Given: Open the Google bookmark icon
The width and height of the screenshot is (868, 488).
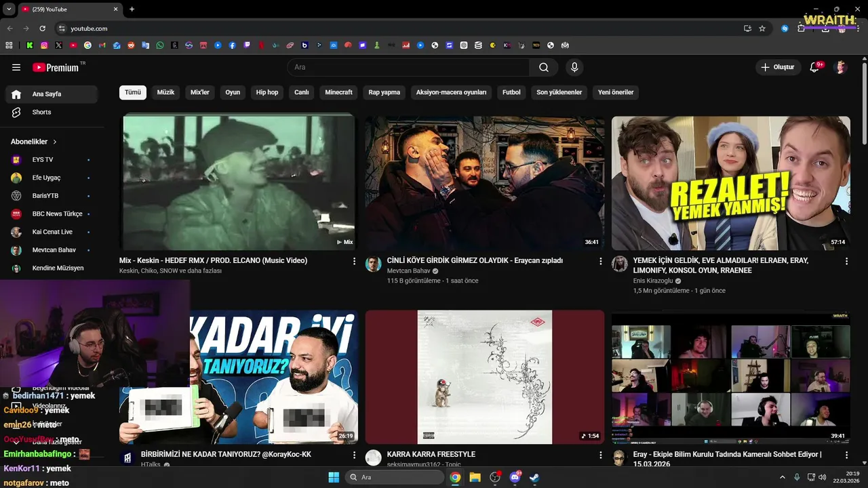Looking at the screenshot, I should pos(87,45).
